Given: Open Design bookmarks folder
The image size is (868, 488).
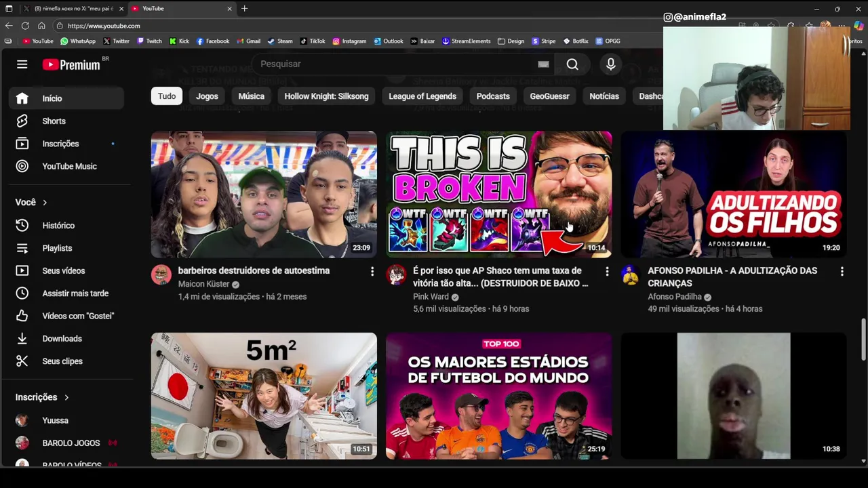Looking at the screenshot, I should pyautogui.click(x=511, y=41).
